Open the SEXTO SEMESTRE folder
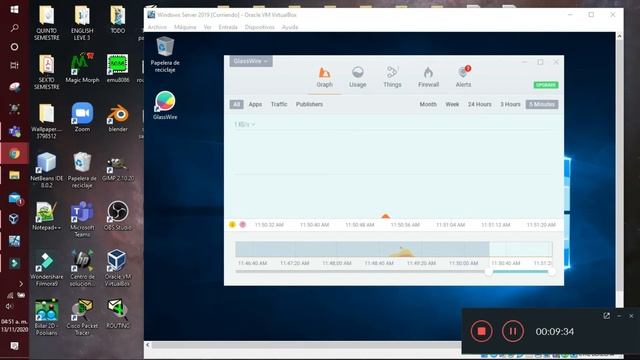The image size is (640, 360). point(47,72)
